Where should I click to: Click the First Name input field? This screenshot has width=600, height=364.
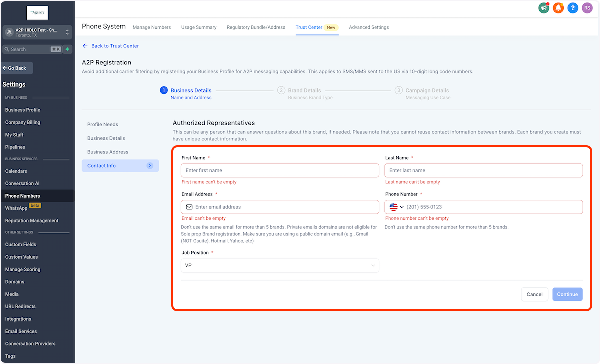point(280,170)
